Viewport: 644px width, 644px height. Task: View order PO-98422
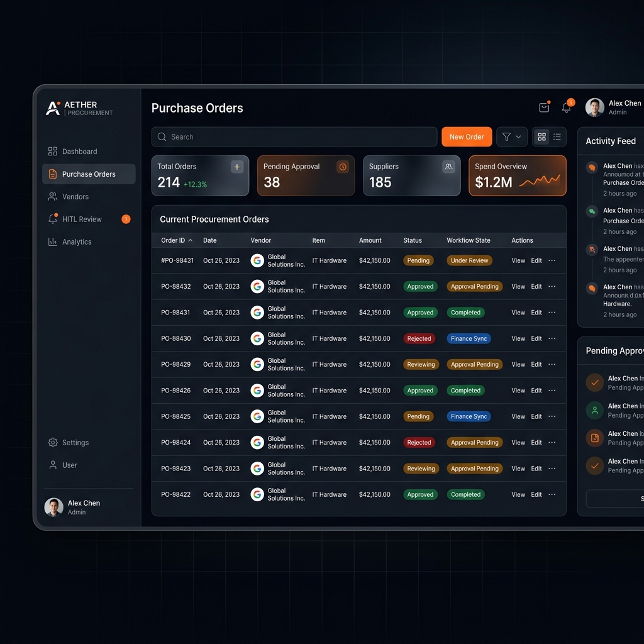click(518, 494)
